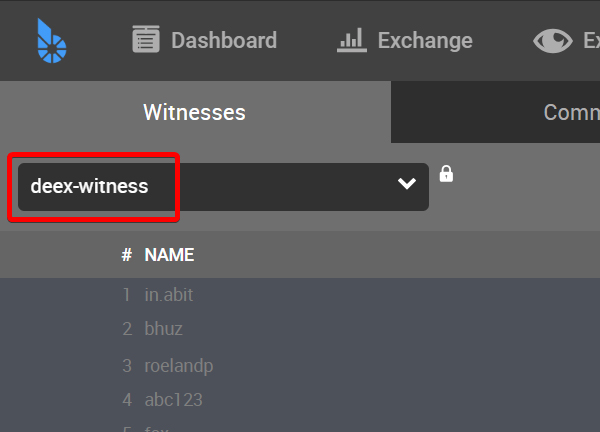Select row number 3 in witness list
The image size is (600, 432).
pyautogui.click(x=127, y=365)
